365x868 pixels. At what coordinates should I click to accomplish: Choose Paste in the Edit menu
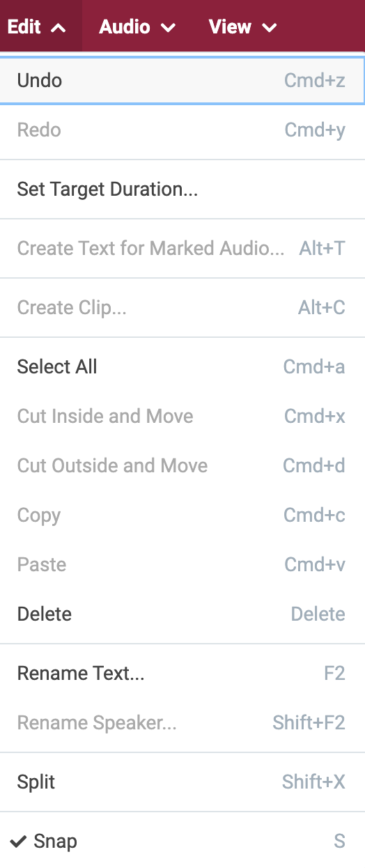(x=182, y=564)
